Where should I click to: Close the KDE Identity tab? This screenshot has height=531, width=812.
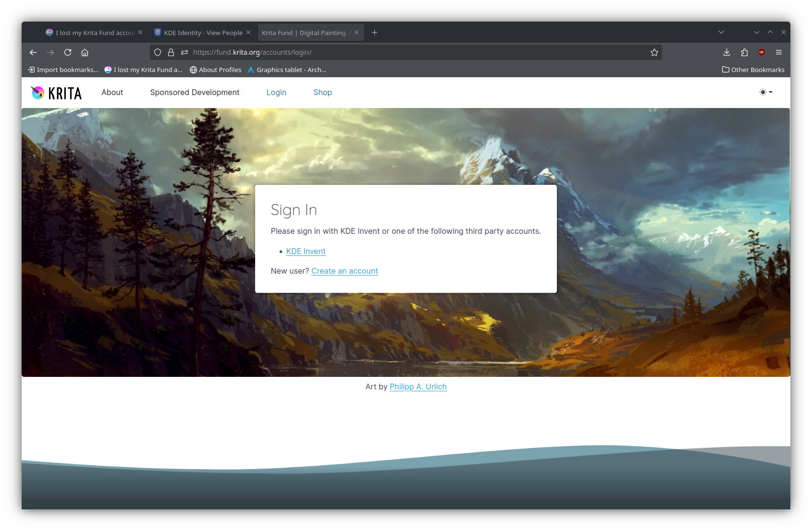click(x=248, y=32)
